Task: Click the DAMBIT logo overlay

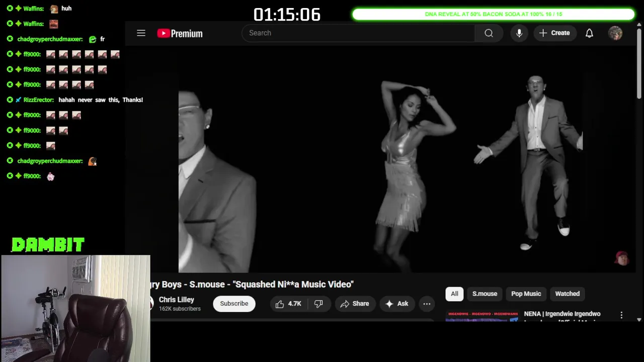Action: (48, 245)
